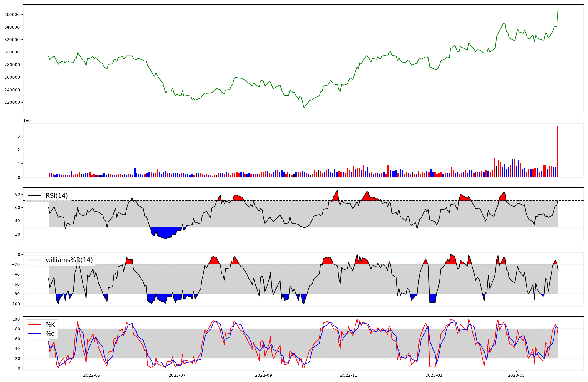Viewport: 588px width, 382px height.
Task: Click the RSI(14) legend label
Action: pyautogui.click(x=56, y=196)
